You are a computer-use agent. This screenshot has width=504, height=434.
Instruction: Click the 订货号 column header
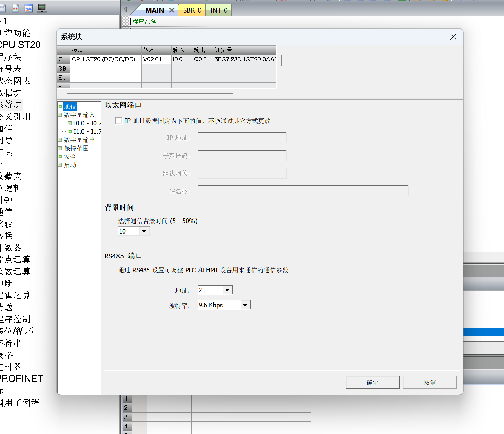[245, 50]
